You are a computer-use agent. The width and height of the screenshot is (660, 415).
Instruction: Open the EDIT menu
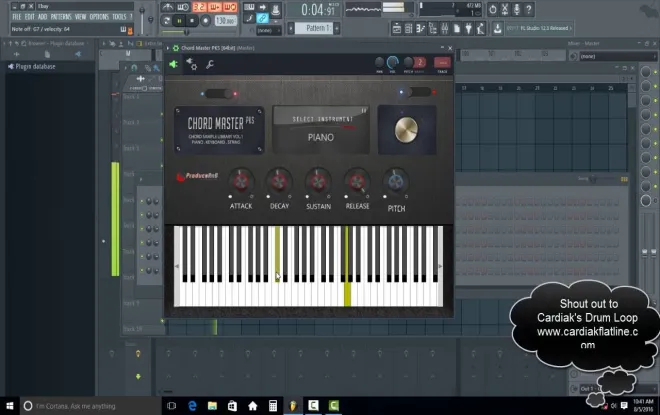click(x=29, y=17)
